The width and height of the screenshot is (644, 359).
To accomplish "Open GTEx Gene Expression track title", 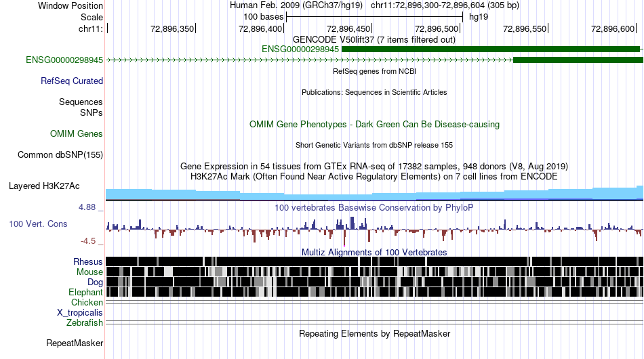I will coord(374,166).
